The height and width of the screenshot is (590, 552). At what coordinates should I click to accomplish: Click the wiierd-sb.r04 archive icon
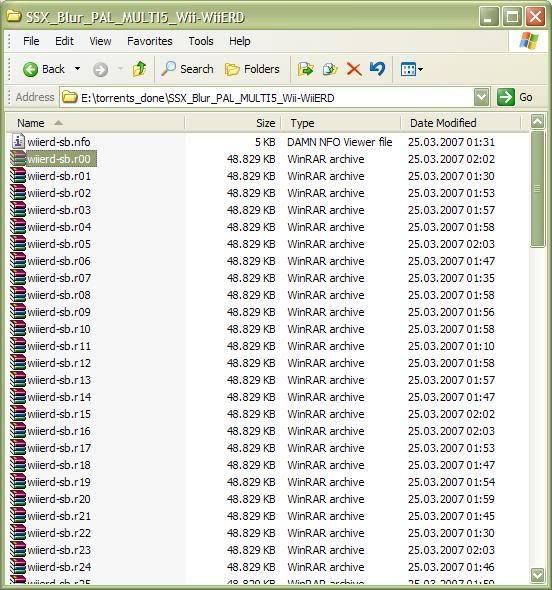(18, 227)
